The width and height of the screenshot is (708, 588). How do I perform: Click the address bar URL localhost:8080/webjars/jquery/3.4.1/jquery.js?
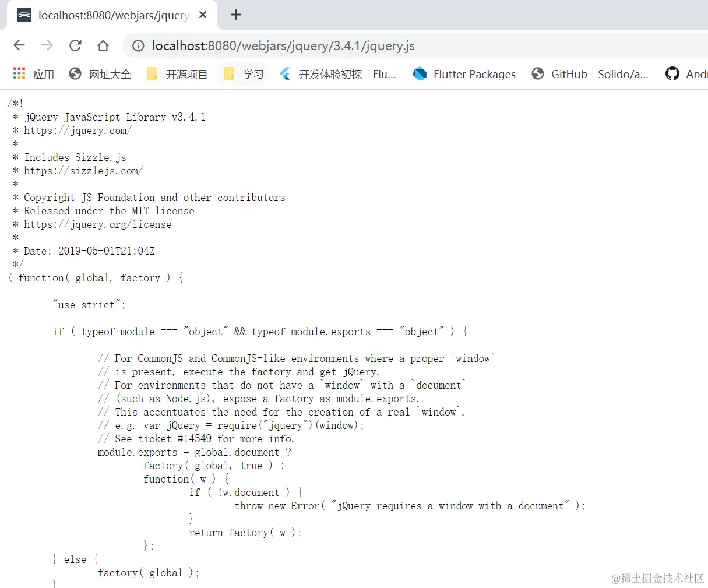tap(283, 45)
